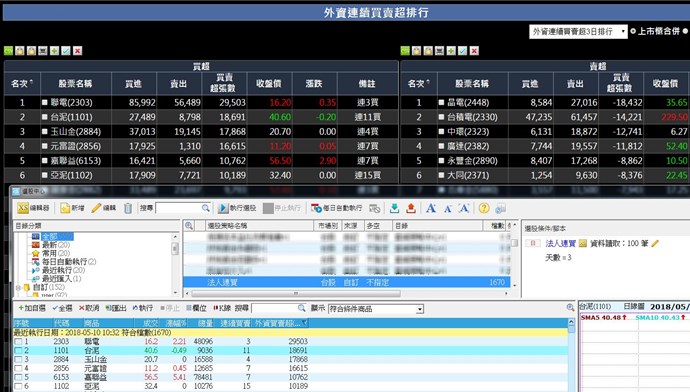690x392 pixels.
Task: Decrease font size with the small A icon
Action: [x=448, y=209]
